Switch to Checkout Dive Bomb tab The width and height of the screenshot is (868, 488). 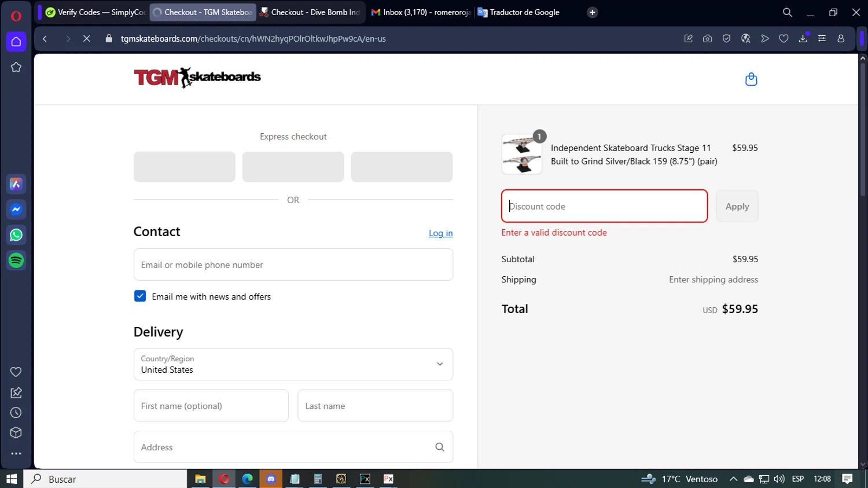coord(310,12)
